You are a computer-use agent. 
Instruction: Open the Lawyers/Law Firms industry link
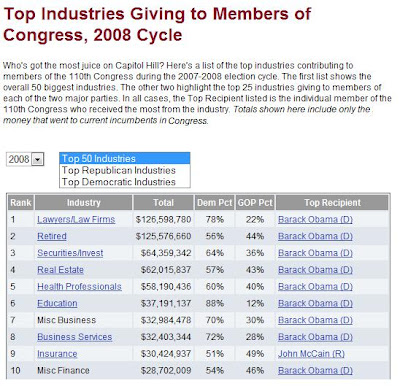pos(76,219)
